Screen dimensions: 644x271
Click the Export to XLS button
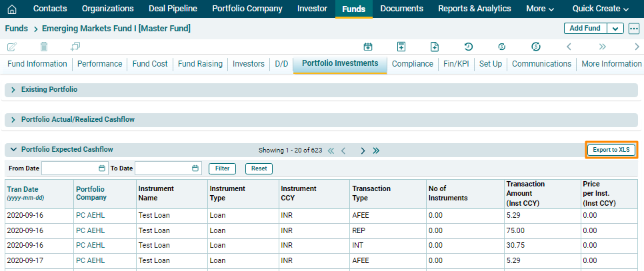[x=611, y=150]
